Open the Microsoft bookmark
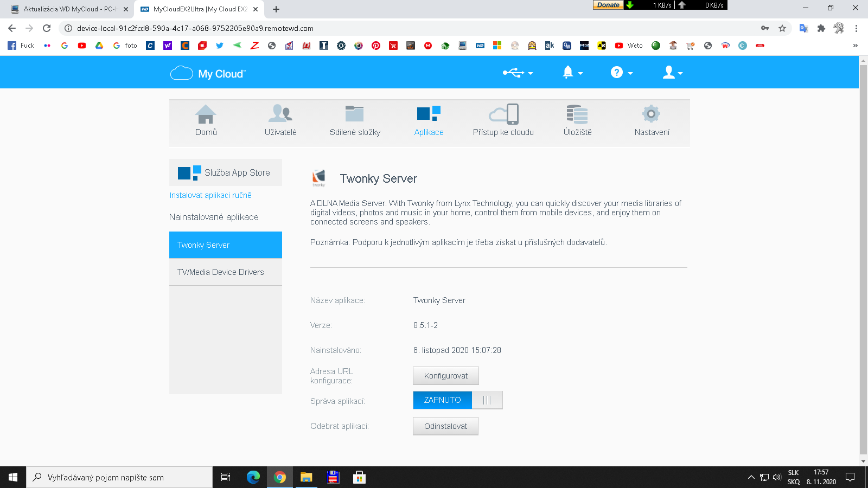 [x=497, y=46]
